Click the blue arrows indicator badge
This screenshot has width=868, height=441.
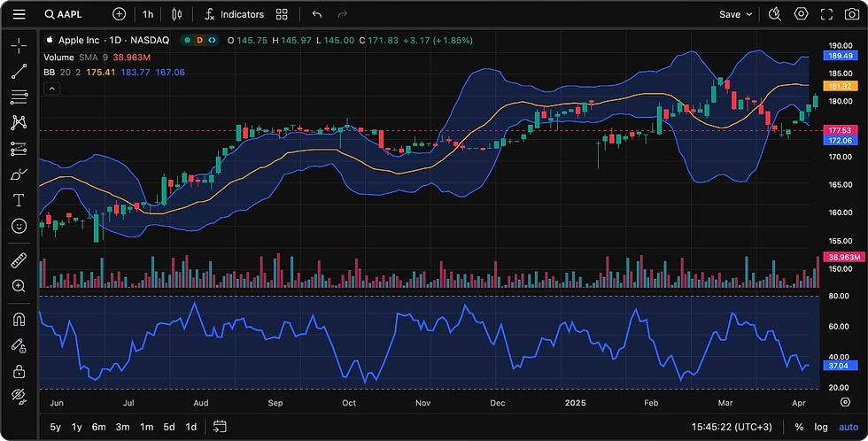coord(212,41)
